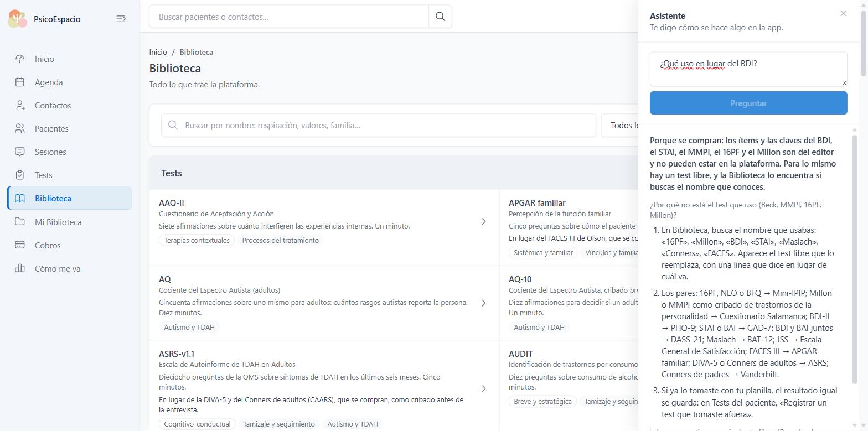
Task: Click the top search magnifier button
Action: pos(440,17)
